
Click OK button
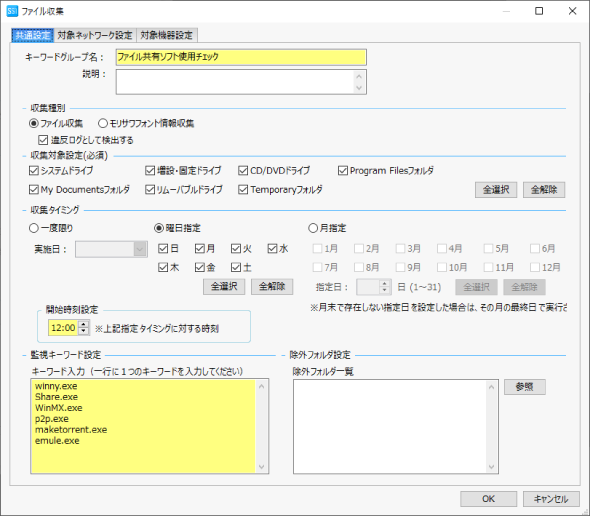pyautogui.click(x=488, y=499)
